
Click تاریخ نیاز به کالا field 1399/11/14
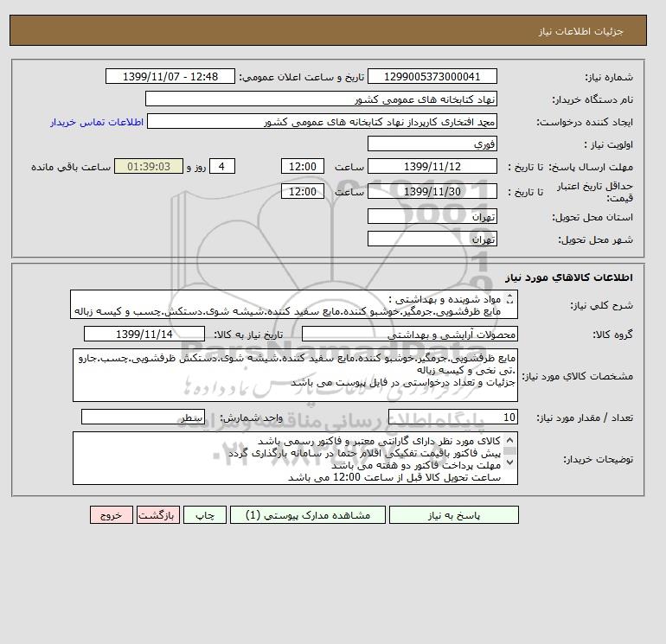(x=144, y=334)
